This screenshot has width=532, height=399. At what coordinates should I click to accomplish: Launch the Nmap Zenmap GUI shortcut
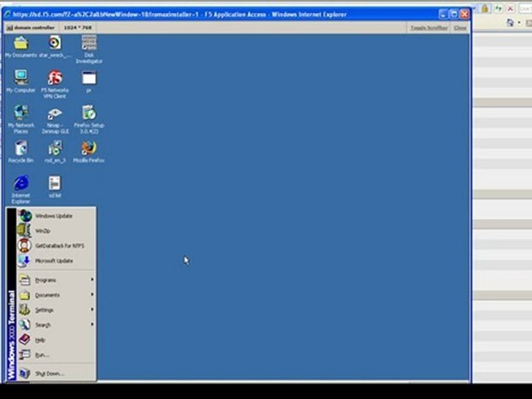point(55,120)
